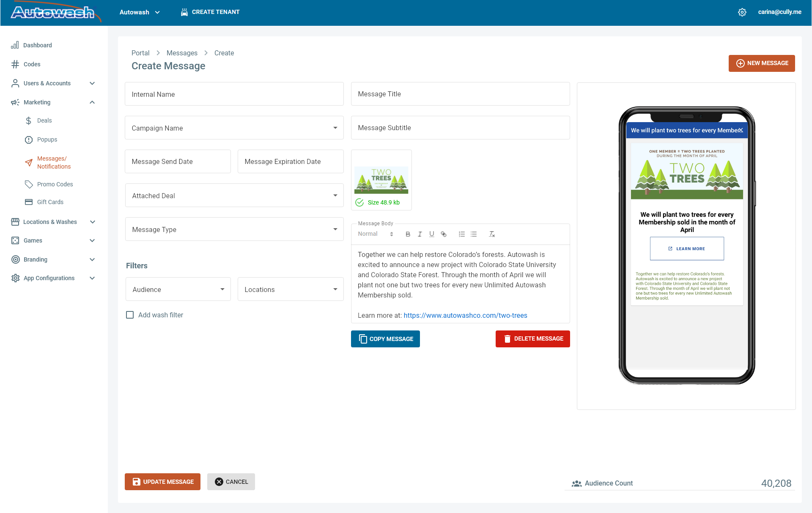The height and width of the screenshot is (513, 812).
Task: Expand the Branding menu
Action: click(x=92, y=259)
